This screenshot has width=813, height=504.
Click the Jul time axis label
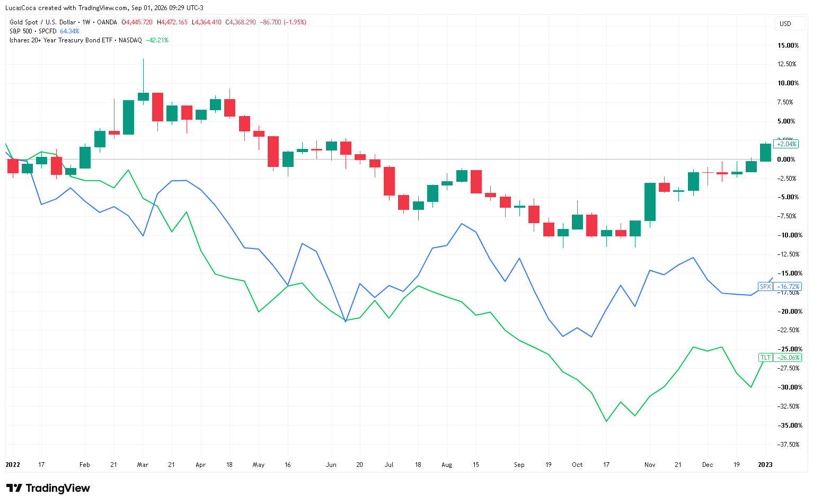coord(389,465)
